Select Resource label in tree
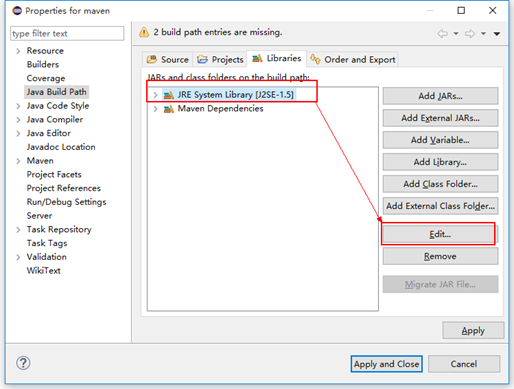Screen dimensions: 514x389 click(45, 51)
